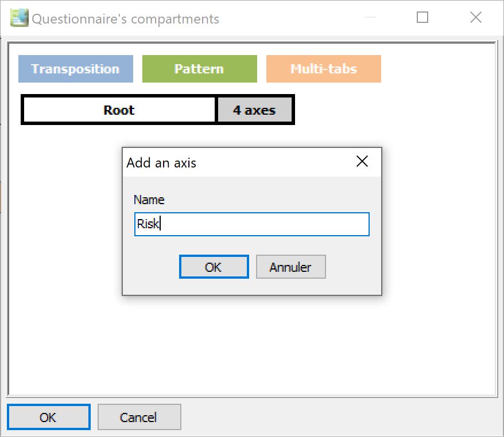Image resolution: width=504 pixels, height=437 pixels.
Task: Pick the orange Multi-tabs compartment type
Action: click(x=324, y=69)
